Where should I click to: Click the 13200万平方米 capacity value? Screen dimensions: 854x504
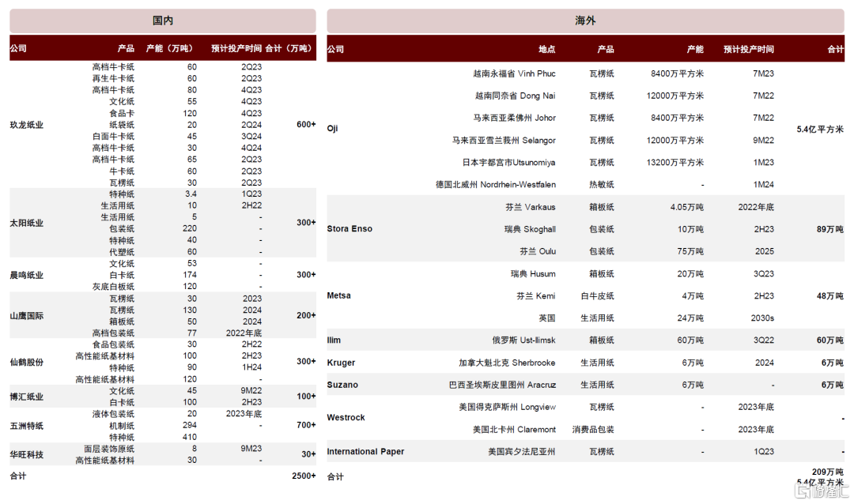pyautogui.click(x=675, y=162)
